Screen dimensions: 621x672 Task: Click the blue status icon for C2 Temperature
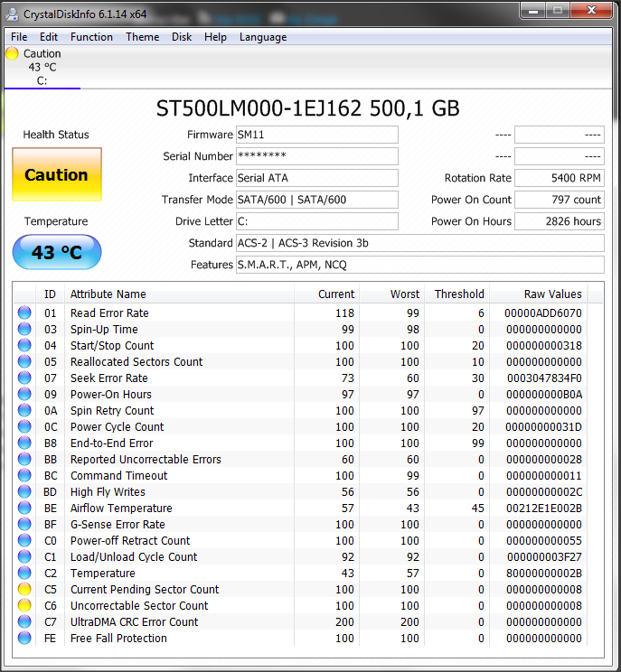(x=24, y=573)
